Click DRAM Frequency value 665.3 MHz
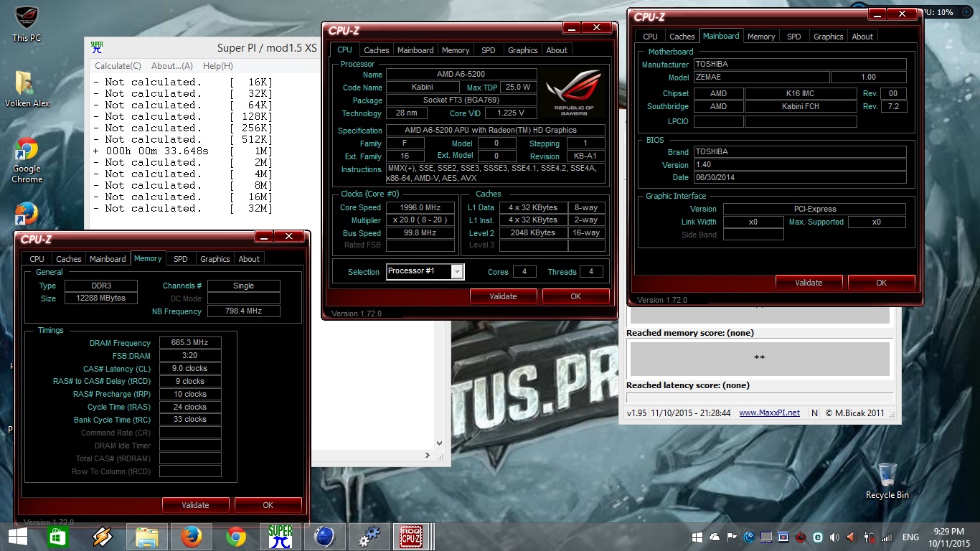The width and height of the screenshot is (980, 551). coord(190,343)
